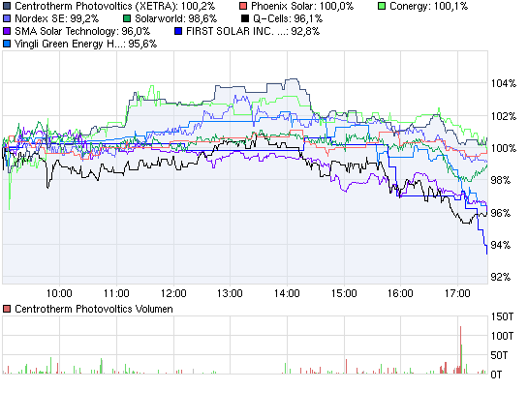Click the 11:00 time axis label
Viewport: 528px width, 420px height.
coord(116,293)
